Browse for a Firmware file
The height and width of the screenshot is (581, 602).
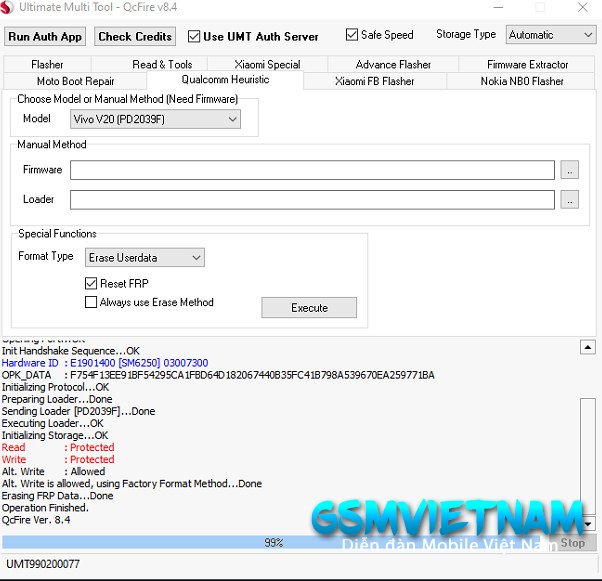569,170
